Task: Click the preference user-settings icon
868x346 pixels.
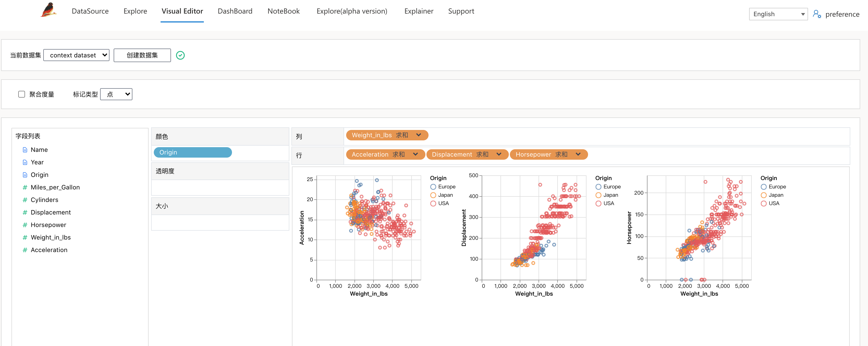Action: [x=817, y=14]
